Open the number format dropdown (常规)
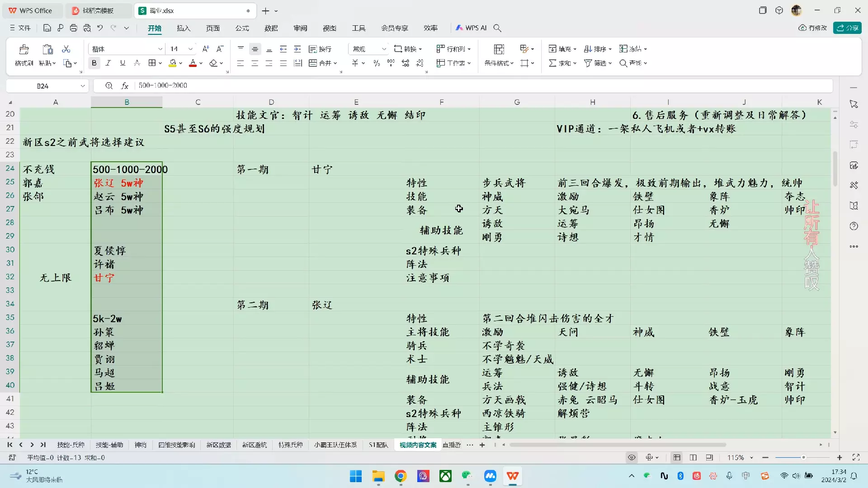The image size is (868, 488). (x=384, y=49)
